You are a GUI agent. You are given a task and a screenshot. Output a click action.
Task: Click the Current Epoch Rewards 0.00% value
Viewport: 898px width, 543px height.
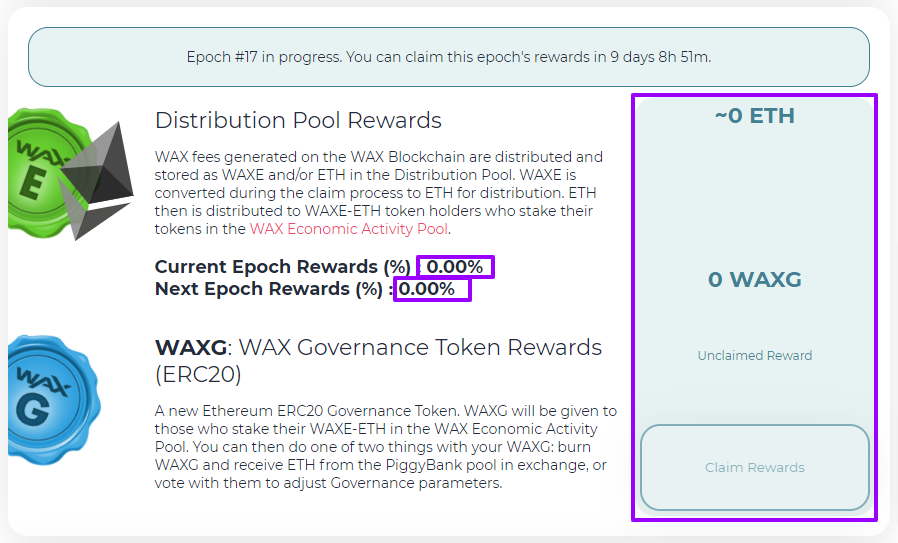tap(455, 267)
